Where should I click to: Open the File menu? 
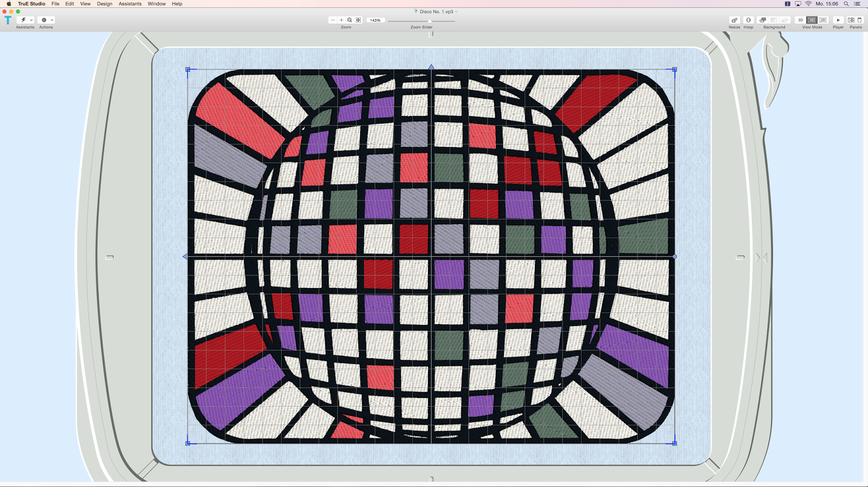coord(55,4)
